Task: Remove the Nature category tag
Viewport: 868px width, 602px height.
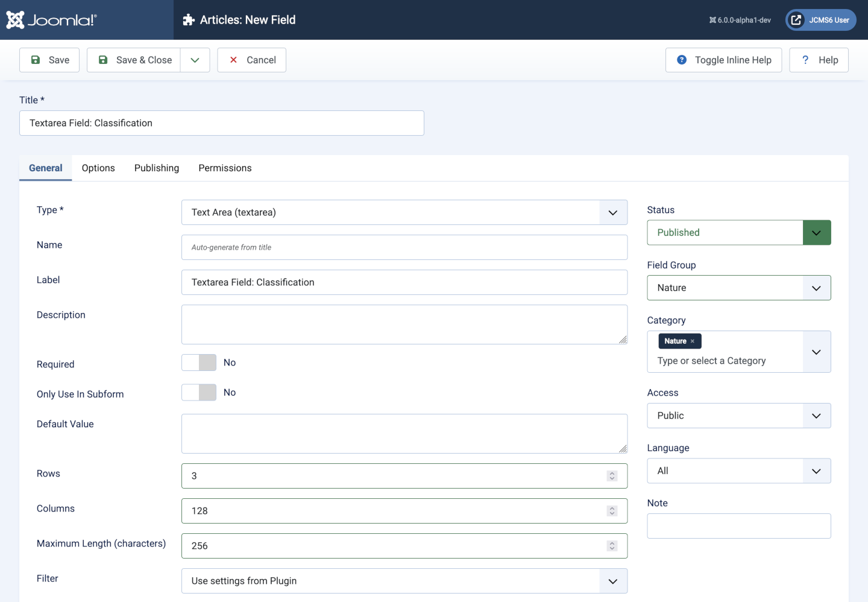Action: tap(693, 341)
